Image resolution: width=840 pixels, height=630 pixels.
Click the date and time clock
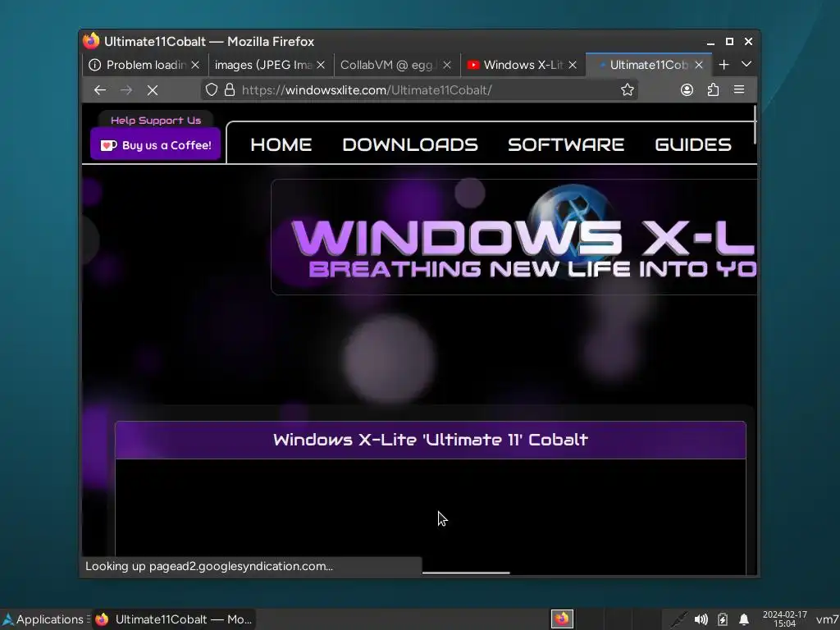point(784,619)
